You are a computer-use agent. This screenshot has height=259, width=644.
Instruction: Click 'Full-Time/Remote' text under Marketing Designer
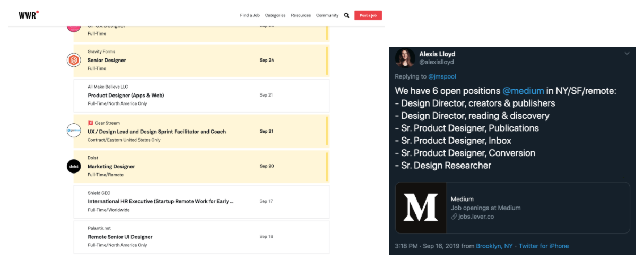coord(105,175)
